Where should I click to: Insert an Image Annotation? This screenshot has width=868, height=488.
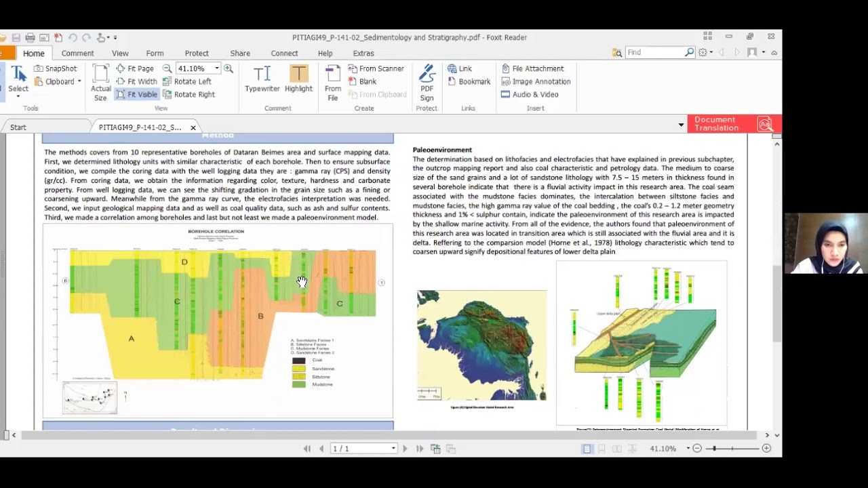(536, 81)
